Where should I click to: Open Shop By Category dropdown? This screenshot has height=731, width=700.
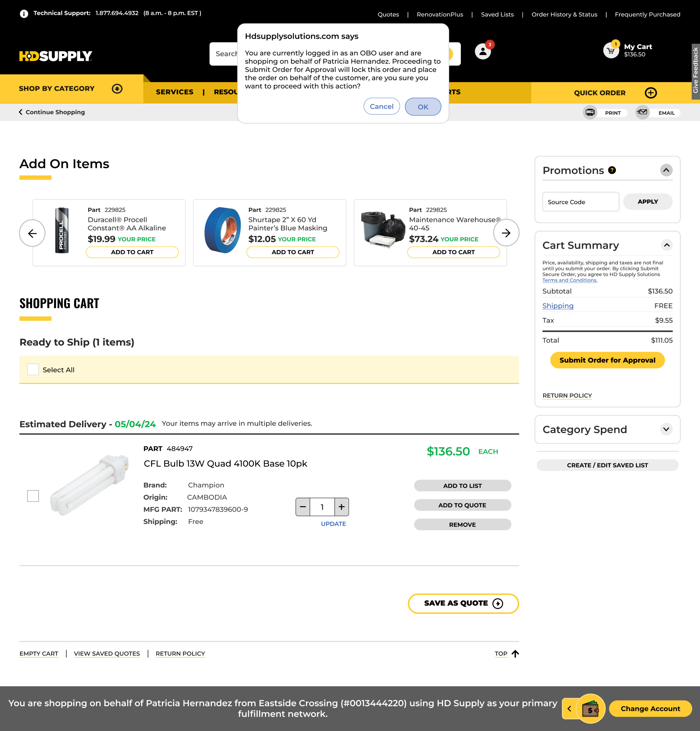[x=117, y=89]
